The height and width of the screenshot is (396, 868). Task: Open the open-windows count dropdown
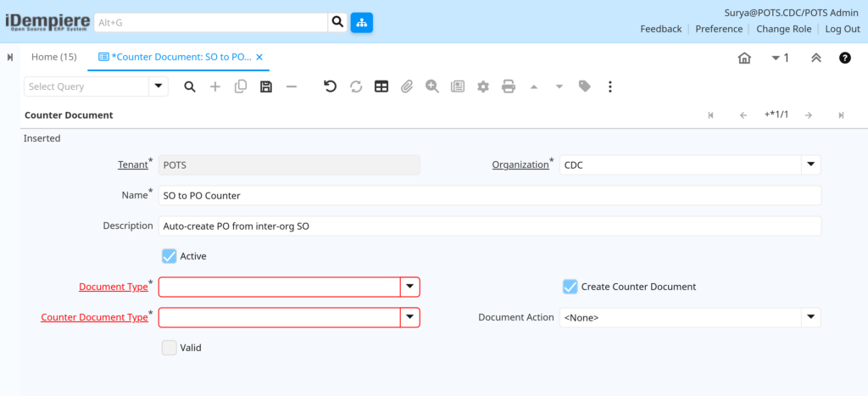click(x=781, y=58)
